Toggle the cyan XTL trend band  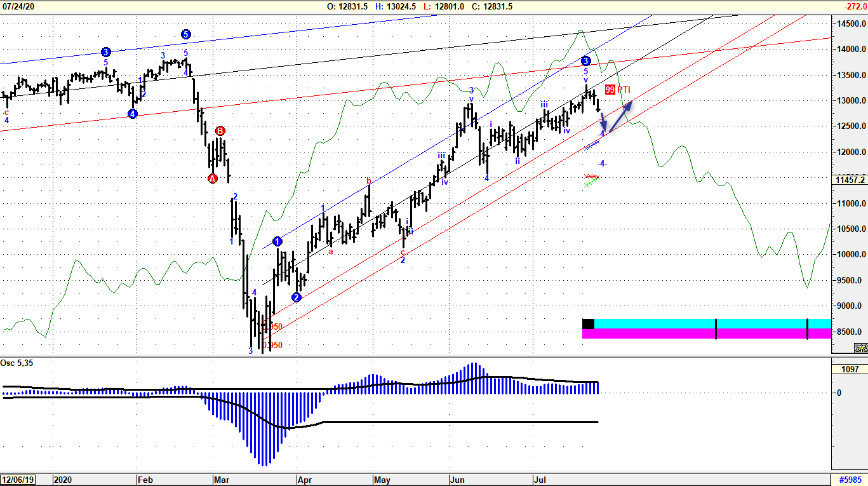[698, 323]
